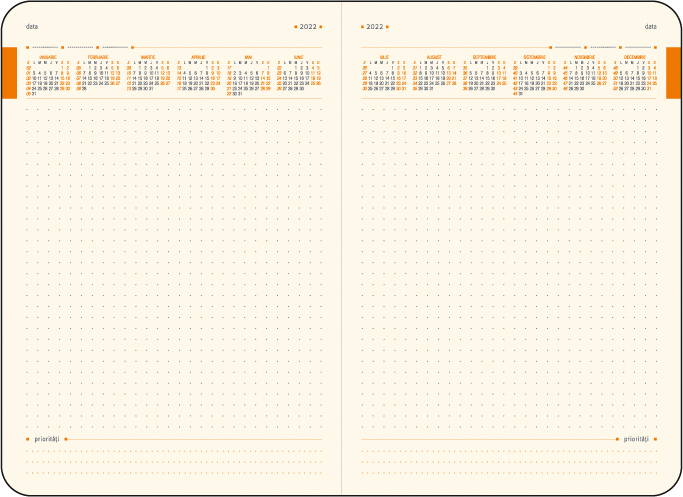Click the orange tab on the left page edge
Viewport: 683px width, 497px height.
point(9,72)
